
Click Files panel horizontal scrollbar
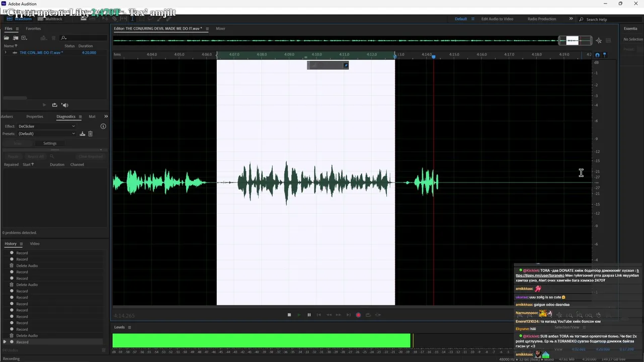point(14,98)
